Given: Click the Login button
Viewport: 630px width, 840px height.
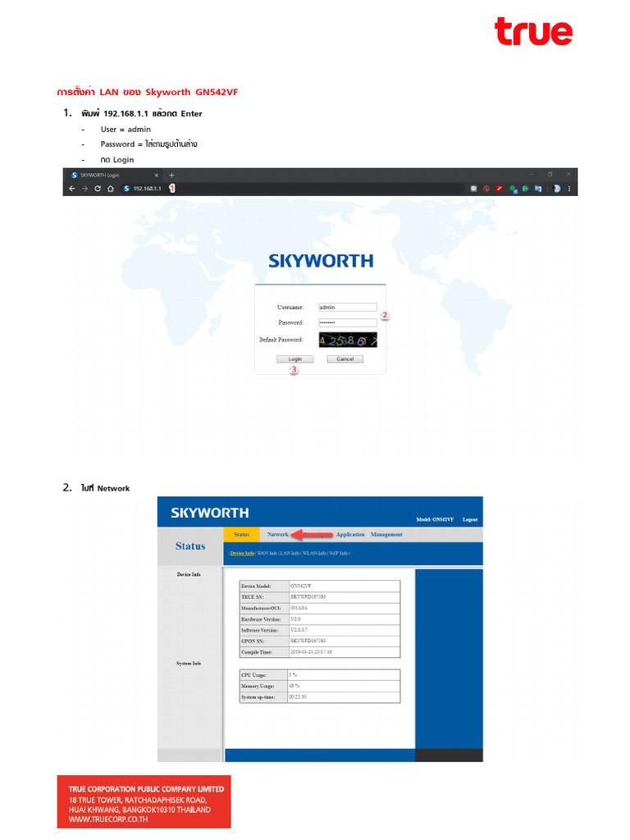Looking at the screenshot, I should tap(294, 359).
